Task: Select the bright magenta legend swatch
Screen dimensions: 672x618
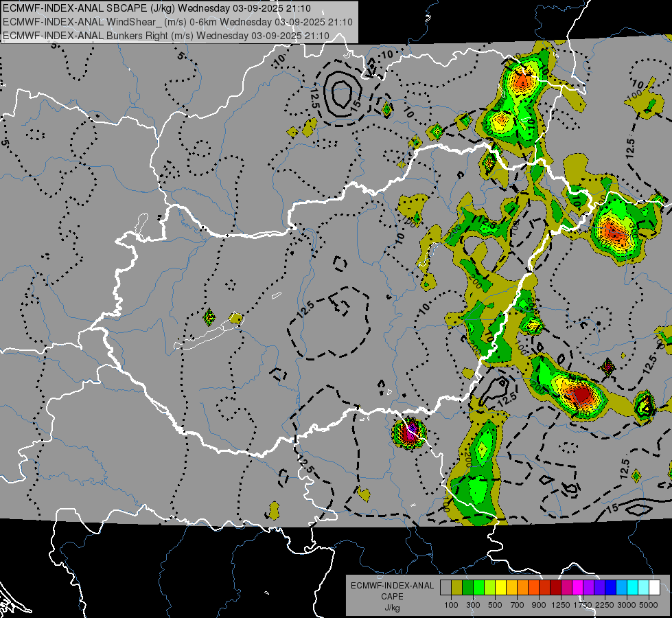Action: point(578,587)
